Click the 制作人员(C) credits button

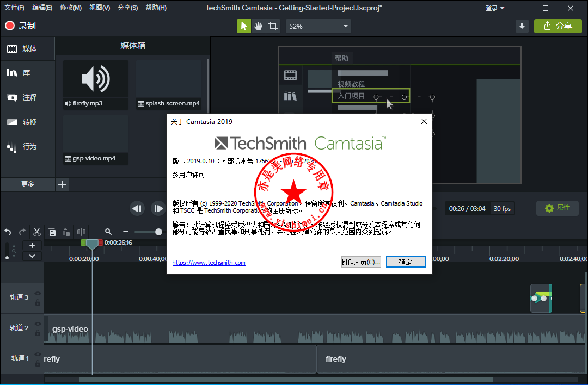tap(361, 262)
